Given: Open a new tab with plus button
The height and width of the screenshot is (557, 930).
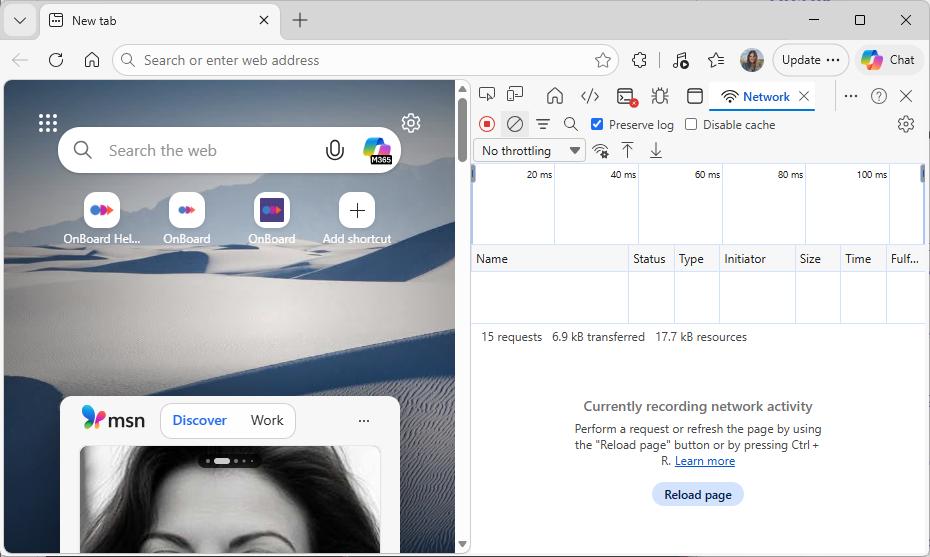Looking at the screenshot, I should (300, 20).
